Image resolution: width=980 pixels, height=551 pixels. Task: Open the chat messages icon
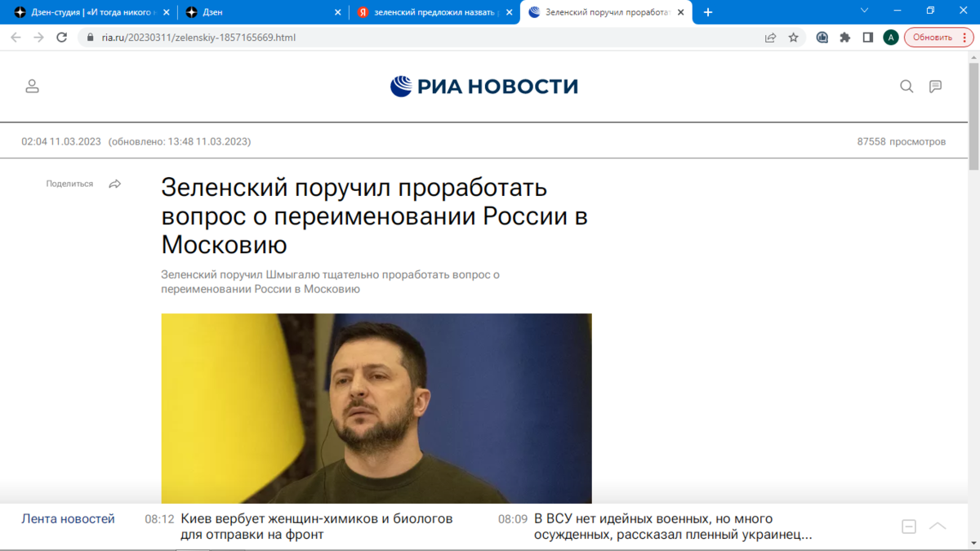[x=936, y=86]
